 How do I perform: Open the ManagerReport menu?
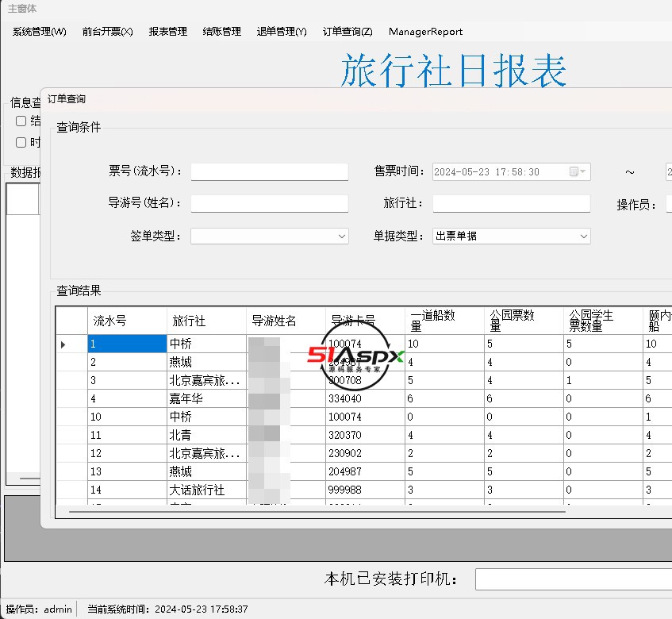pos(425,32)
